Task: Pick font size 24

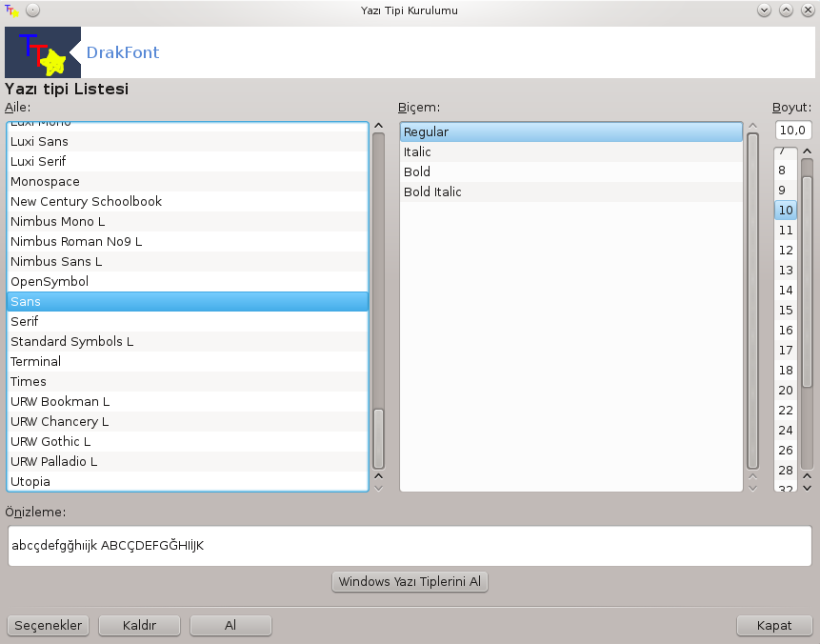Action: click(786, 430)
